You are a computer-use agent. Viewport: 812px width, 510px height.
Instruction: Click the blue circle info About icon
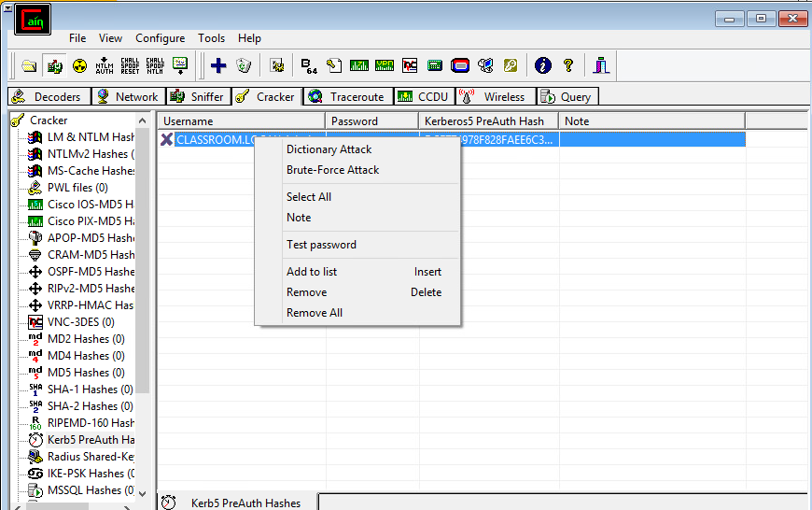pyautogui.click(x=542, y=65)
